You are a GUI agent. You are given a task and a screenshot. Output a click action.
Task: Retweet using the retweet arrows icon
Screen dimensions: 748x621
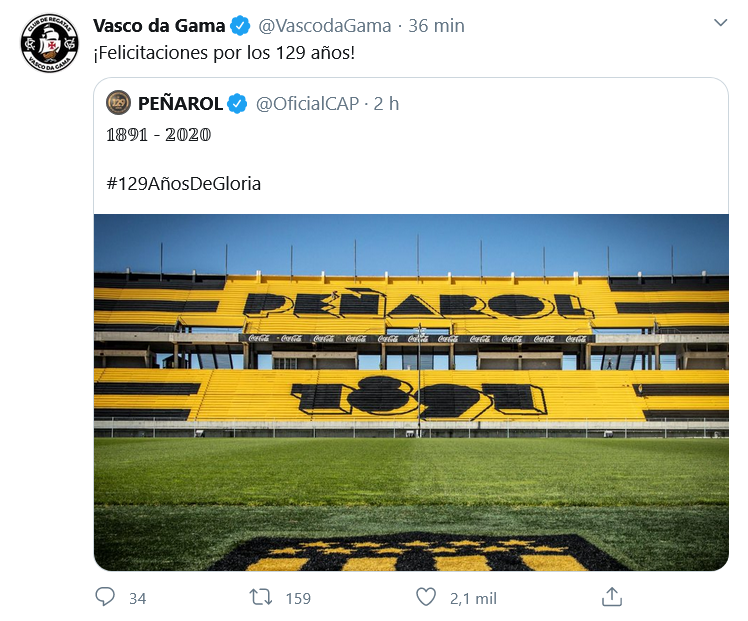pyautogui.click(x=261, y=597)
